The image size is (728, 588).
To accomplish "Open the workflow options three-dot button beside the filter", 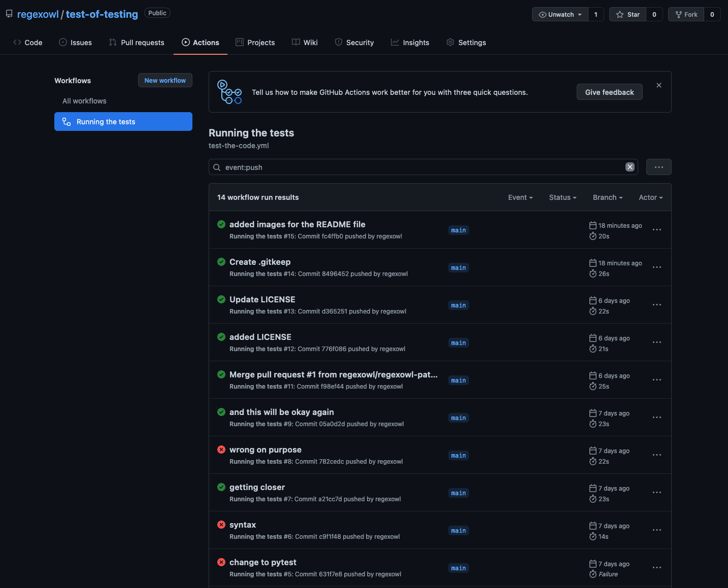I will click(x=659, y=167).
